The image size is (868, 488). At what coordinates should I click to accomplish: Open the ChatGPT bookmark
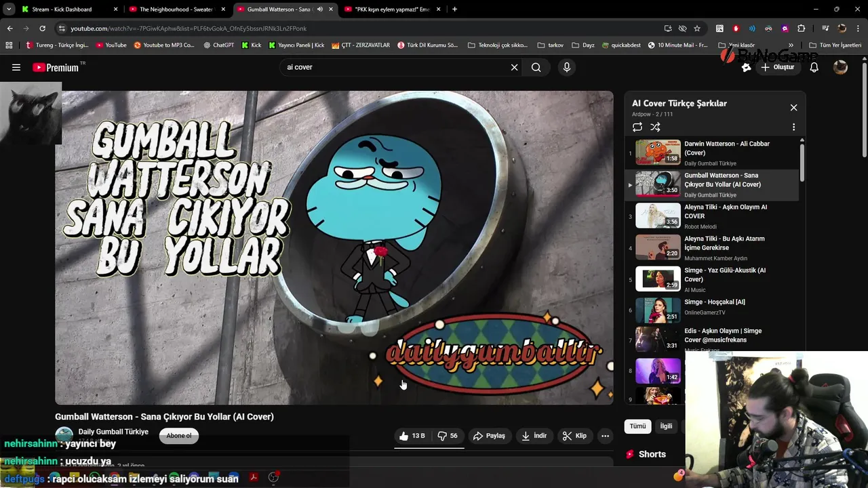pos(218,45)
